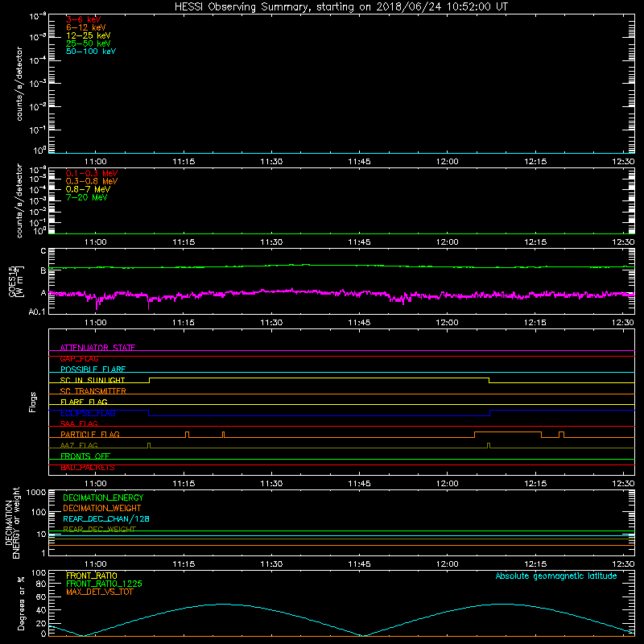The image size is (644, 644).
Task: Click the falling edge of SC_IN_SUNLIGHT trace
Action: [x=489, y=380]
